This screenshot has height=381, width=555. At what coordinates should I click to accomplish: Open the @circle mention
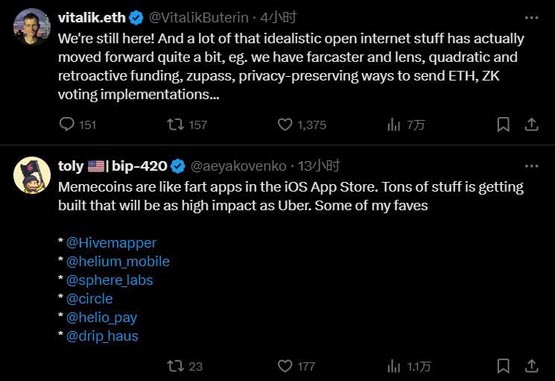click(89, 299)
